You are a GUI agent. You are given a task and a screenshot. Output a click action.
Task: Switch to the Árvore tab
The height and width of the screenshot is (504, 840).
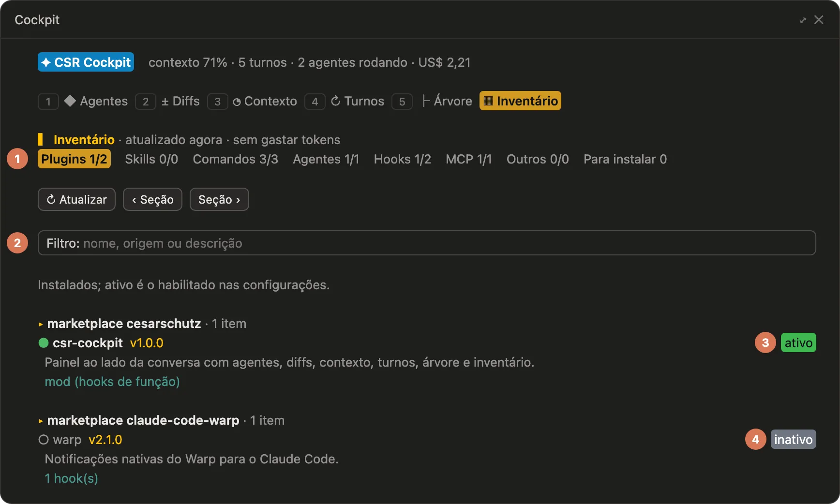pos(447,101)
